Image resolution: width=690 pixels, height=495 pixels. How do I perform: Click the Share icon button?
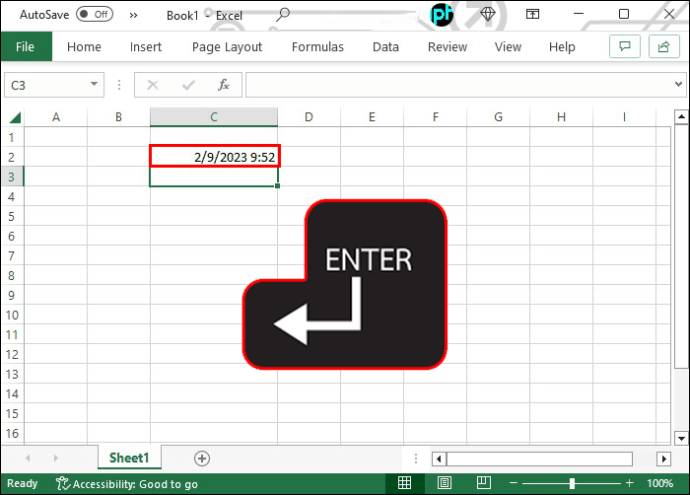pos(664,46)
